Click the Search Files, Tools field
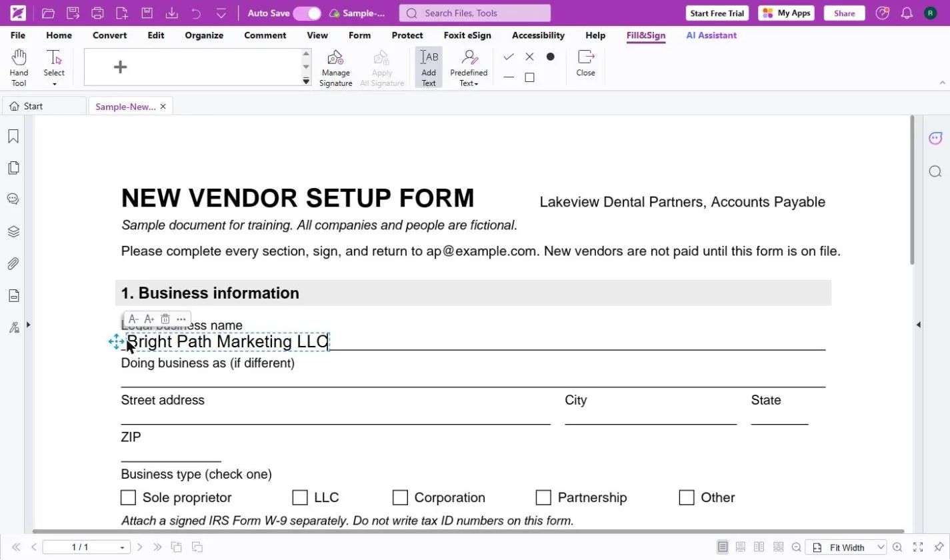This screenshot has width=950, height=560. 475,13
